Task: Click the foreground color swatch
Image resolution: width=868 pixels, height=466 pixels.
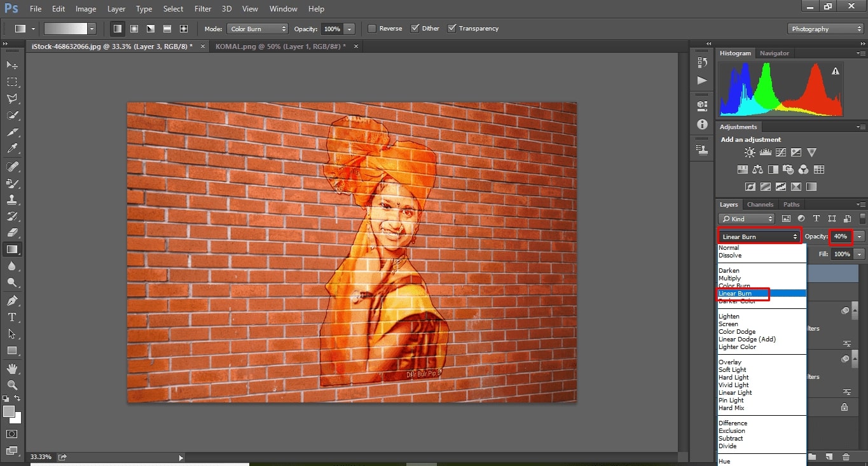Action: pos(9,411)
